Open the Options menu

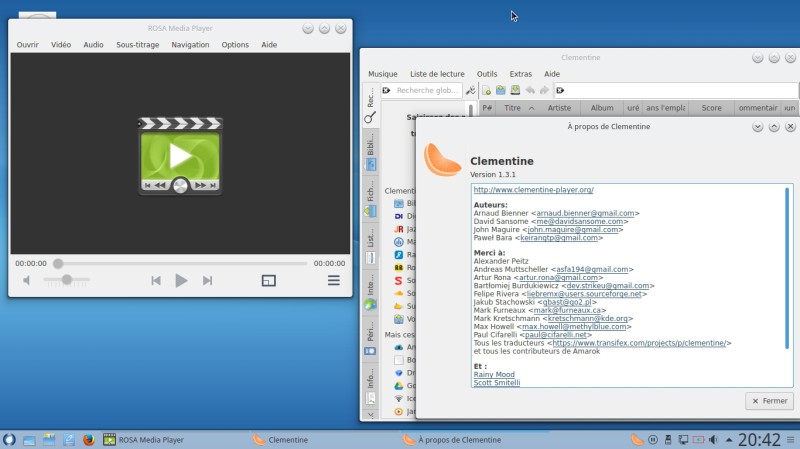(235, 44)
